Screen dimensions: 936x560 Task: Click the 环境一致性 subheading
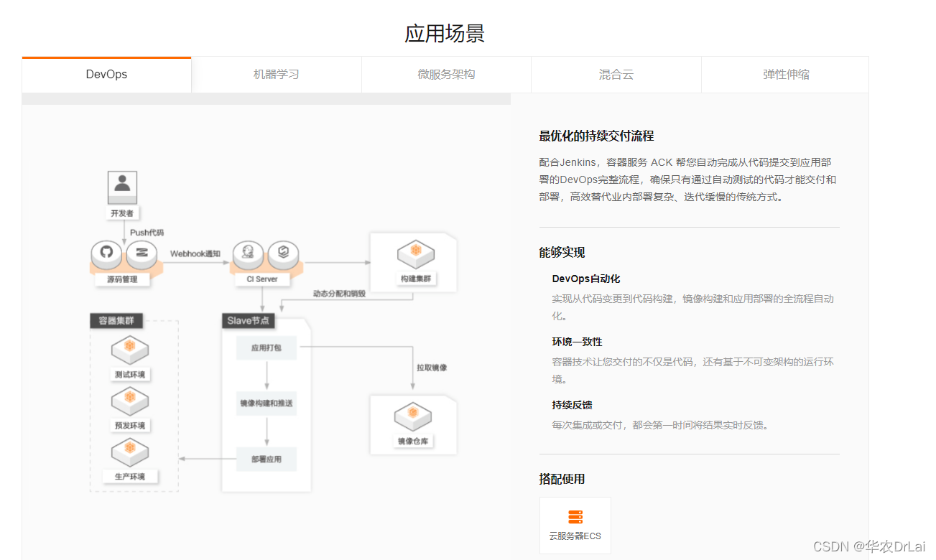tap(578, 342)
